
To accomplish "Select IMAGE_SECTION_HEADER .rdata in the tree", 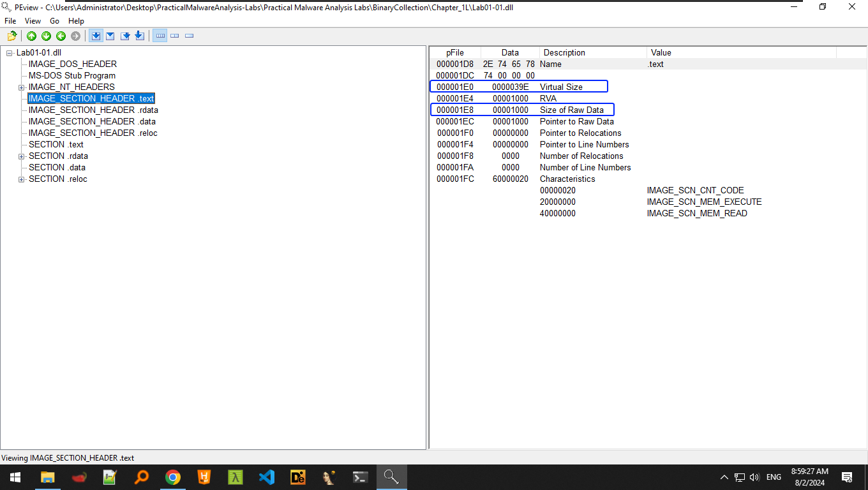I will [93, 110].
